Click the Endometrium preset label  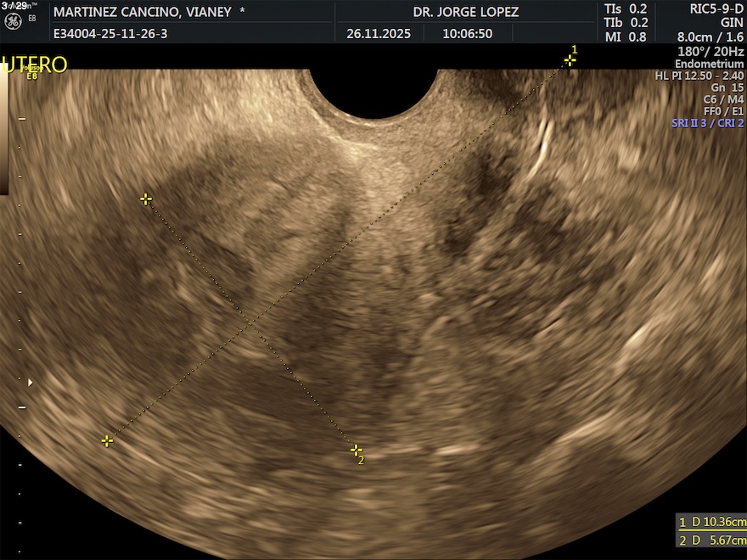coord(709,64)
